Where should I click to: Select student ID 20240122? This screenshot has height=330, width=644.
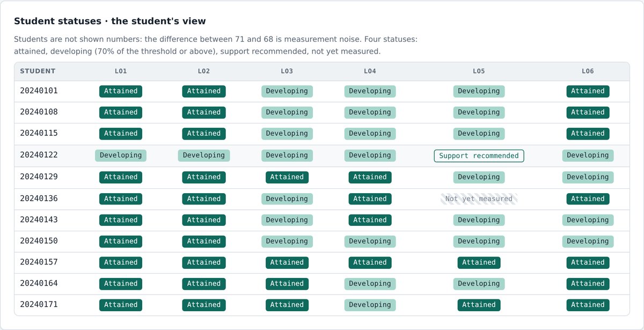39,155
